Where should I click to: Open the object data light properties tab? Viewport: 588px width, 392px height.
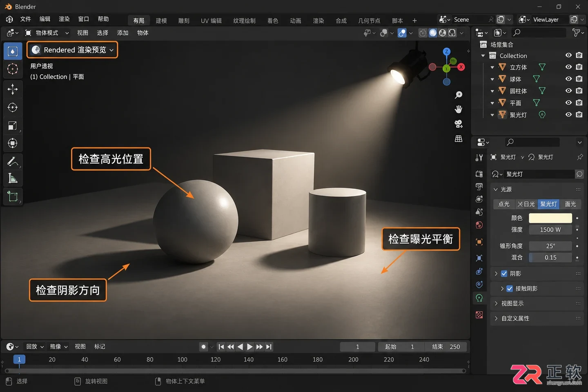pyautogui.click(x=479, y=298)
